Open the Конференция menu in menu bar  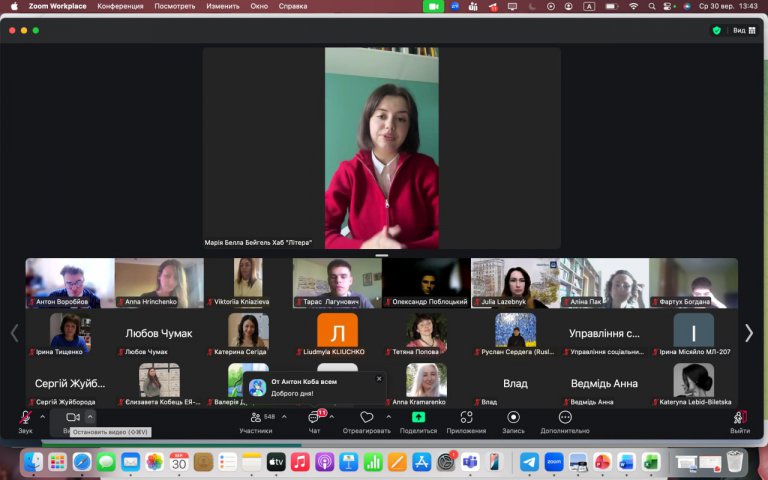pos(120,6)
